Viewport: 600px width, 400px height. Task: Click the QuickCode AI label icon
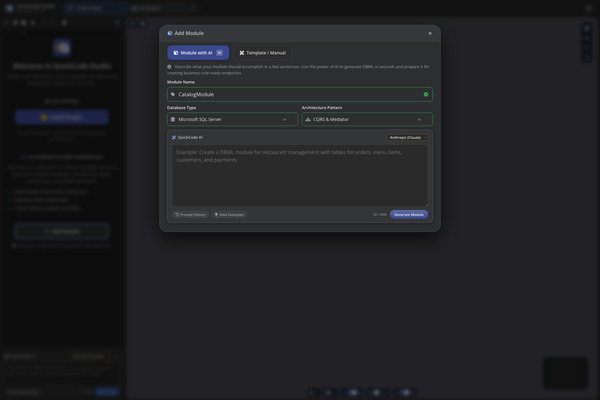tap(174, 137)
